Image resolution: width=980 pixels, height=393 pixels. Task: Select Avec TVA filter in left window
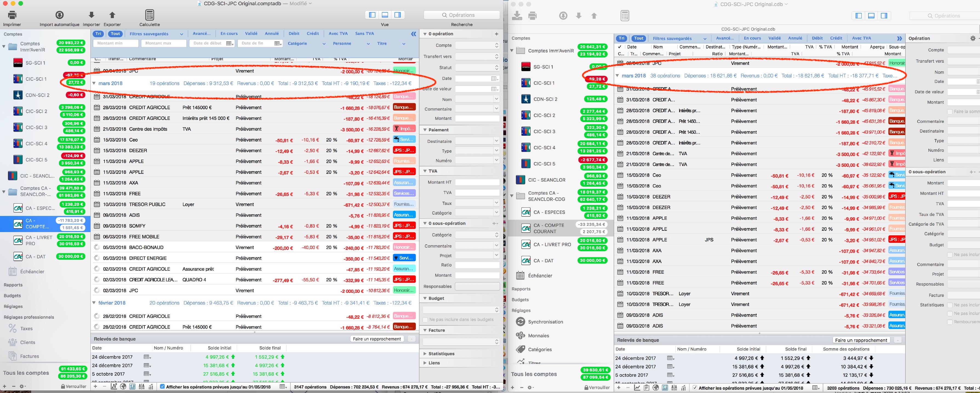(x=338, y=33)
